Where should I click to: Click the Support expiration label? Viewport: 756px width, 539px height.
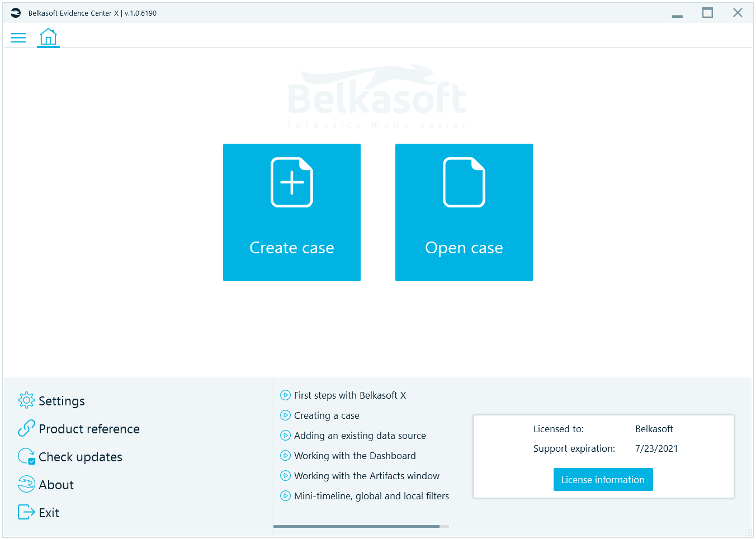(x=574, y=448)
